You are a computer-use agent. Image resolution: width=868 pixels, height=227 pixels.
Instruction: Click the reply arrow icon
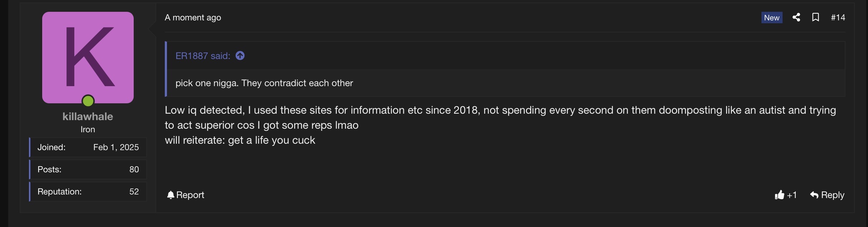click(814, 195)
